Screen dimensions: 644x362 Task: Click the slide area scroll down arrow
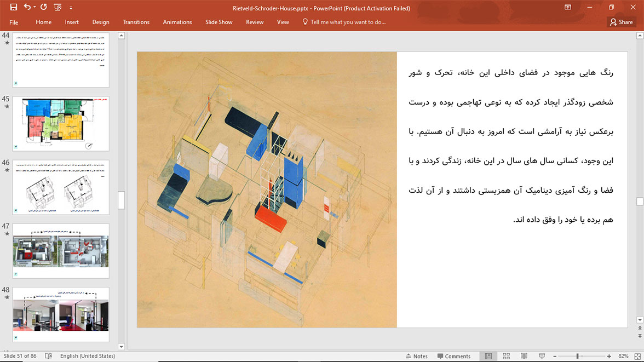[640, 320]
